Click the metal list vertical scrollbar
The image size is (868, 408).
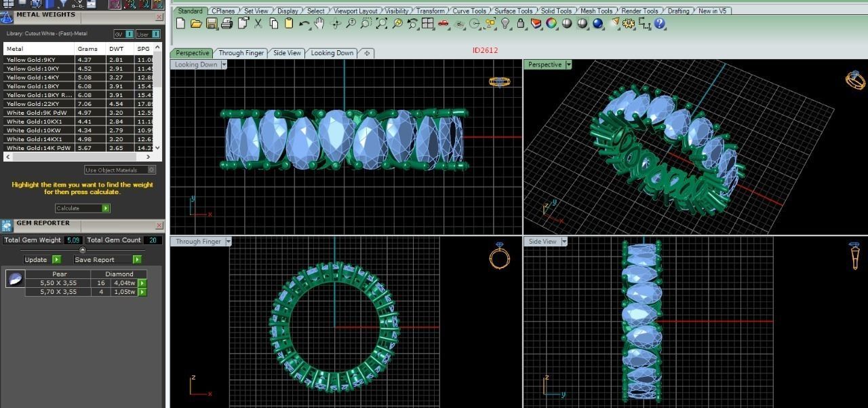(158, 97)
